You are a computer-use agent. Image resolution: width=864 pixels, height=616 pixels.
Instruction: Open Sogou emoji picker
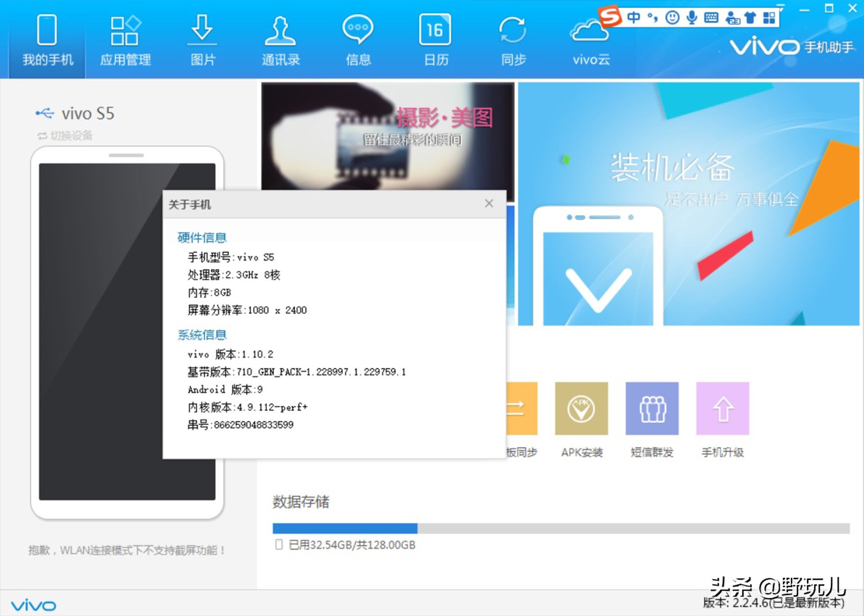[673, 17]
